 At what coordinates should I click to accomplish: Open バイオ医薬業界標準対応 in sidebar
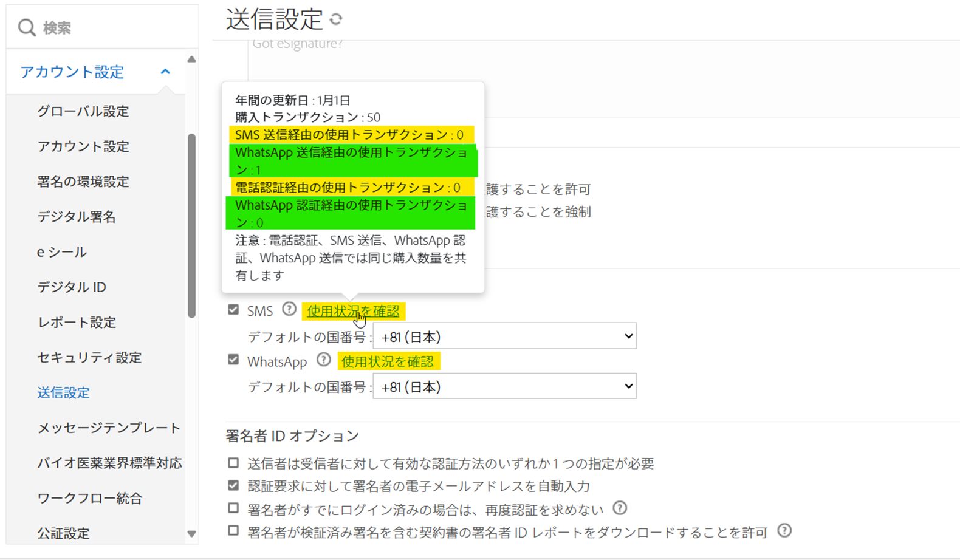click(x=110, y=463)
